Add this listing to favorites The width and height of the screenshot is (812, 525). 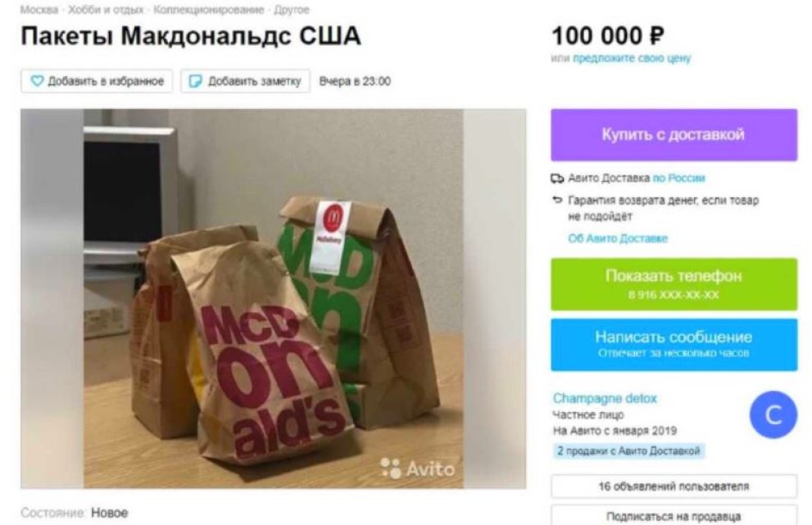[97, 81]
